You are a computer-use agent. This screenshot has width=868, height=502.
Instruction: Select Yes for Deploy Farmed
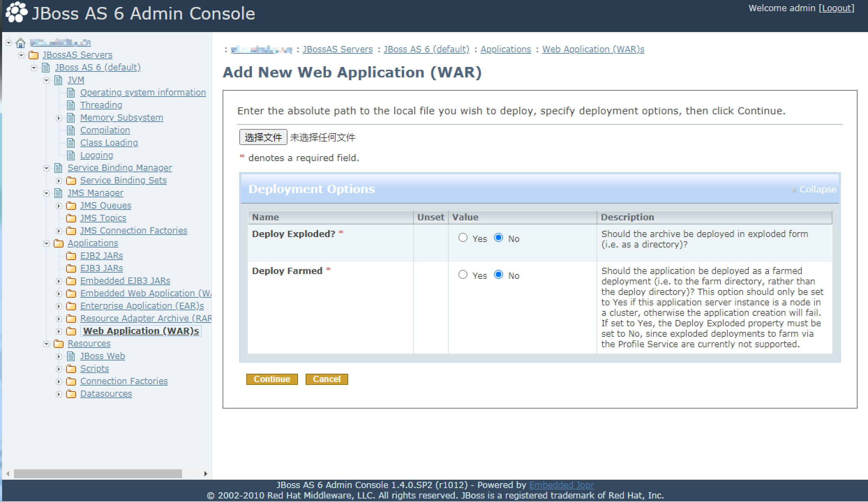463,275
